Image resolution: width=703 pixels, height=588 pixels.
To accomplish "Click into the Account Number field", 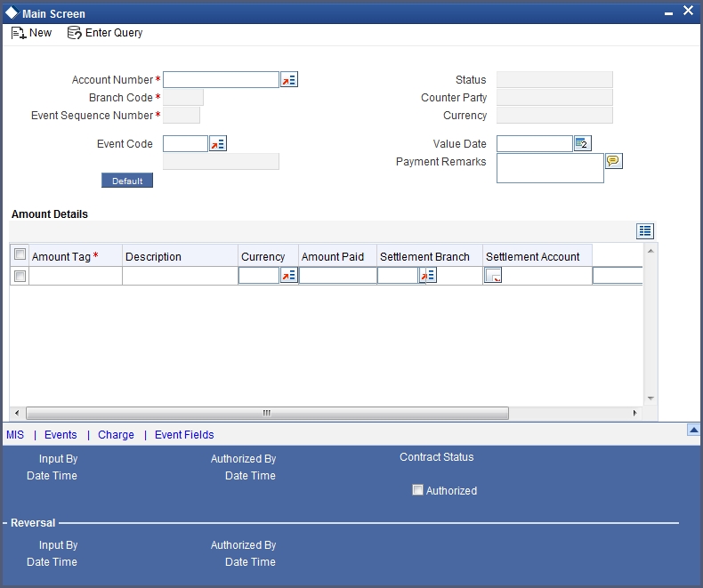I will pos(221,80).
